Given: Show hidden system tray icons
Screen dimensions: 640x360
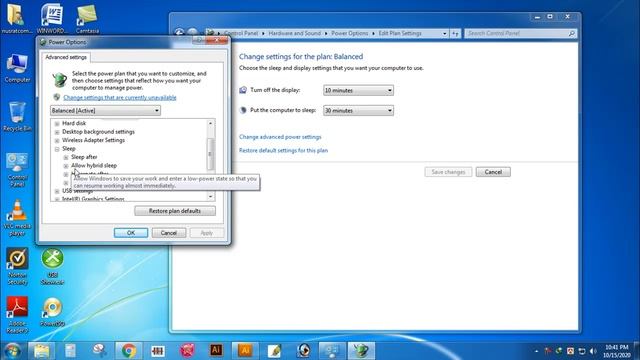Looking at the screenshot, I should (x=536, y=351).
